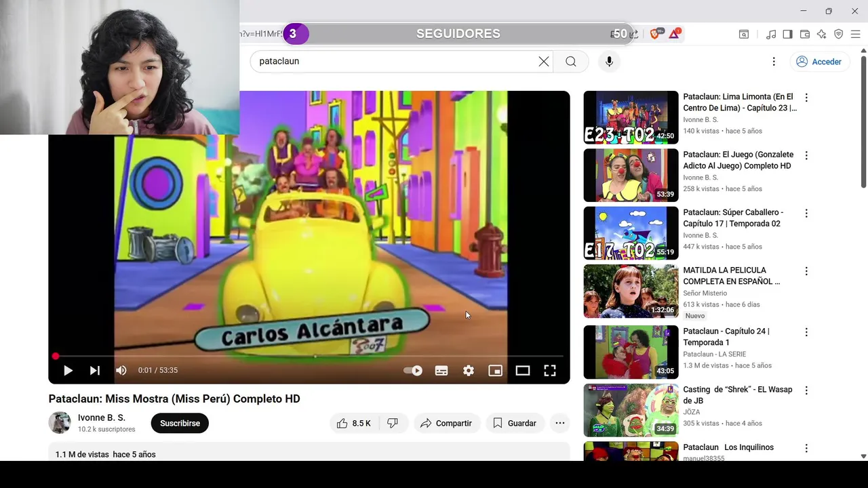Open the browser hamburger menu
The width and height of the screenshot is (868, 488).
(855, 34)
